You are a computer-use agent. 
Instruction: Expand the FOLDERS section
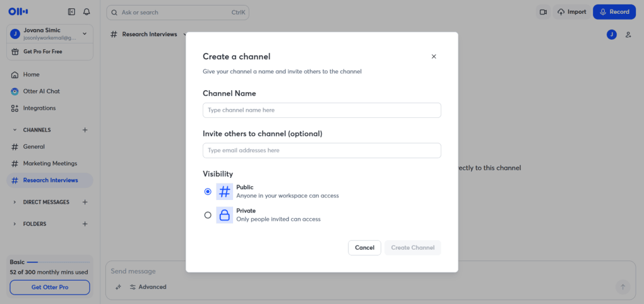[15, 224]
